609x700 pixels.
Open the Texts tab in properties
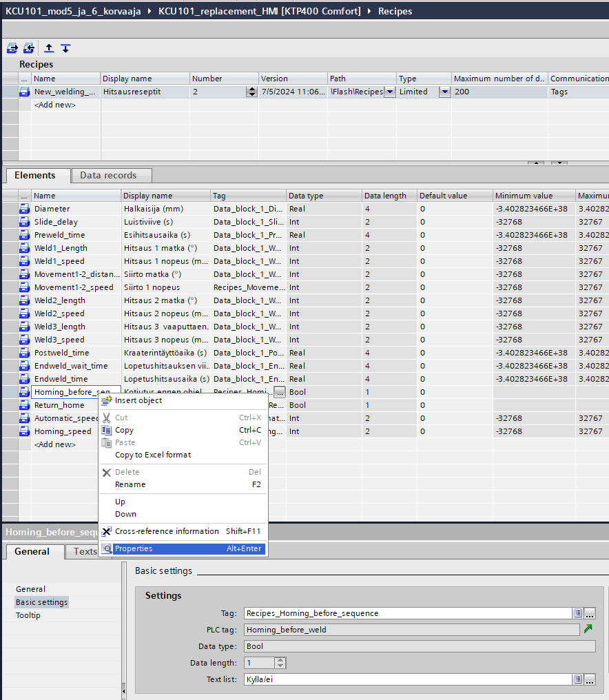point(85,551)
